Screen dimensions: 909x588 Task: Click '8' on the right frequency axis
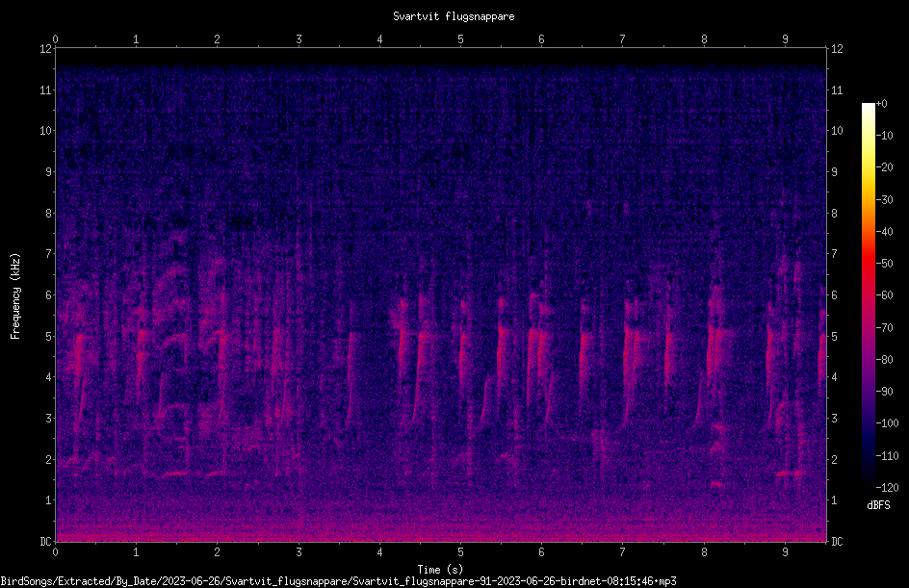[834, 214]
